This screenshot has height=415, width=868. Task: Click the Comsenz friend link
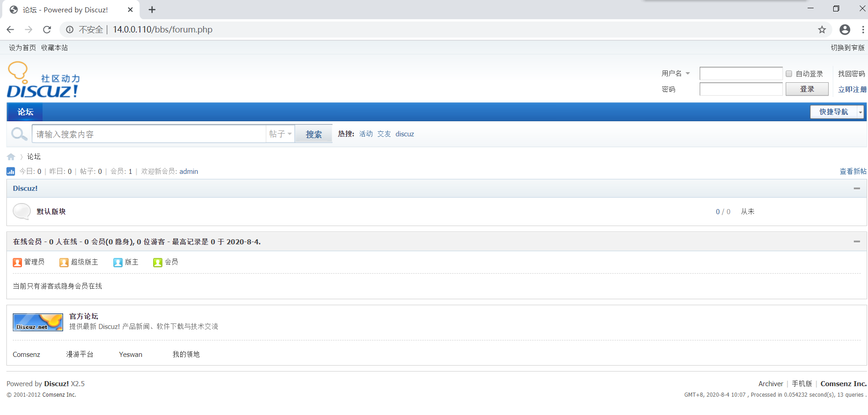coord(27,355)
